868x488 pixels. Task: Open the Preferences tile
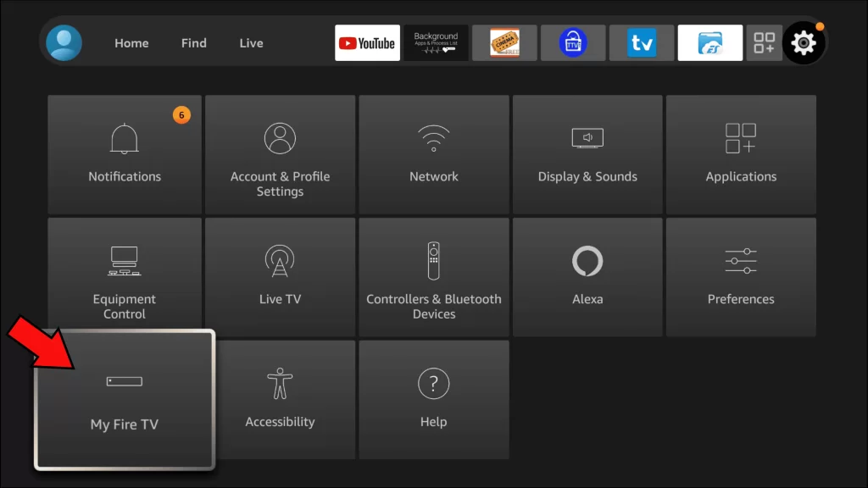[x=741, y=277]
